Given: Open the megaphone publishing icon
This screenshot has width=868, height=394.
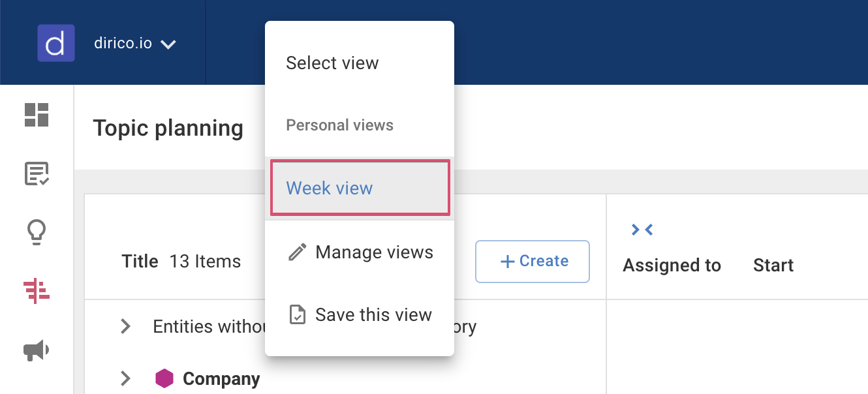Looking at the screenshot, I should tap(36, 350).
